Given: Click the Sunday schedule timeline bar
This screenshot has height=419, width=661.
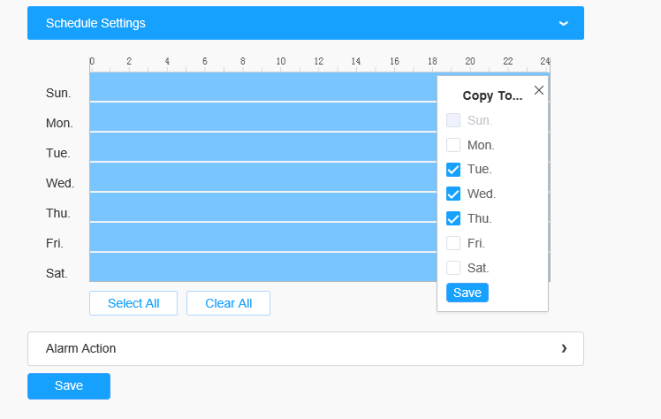Looking at the screenshot, I should point(262,88).
